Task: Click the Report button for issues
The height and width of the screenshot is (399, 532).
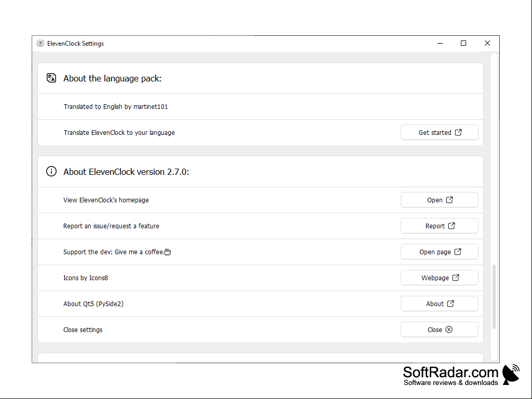Action: point(440,226)
